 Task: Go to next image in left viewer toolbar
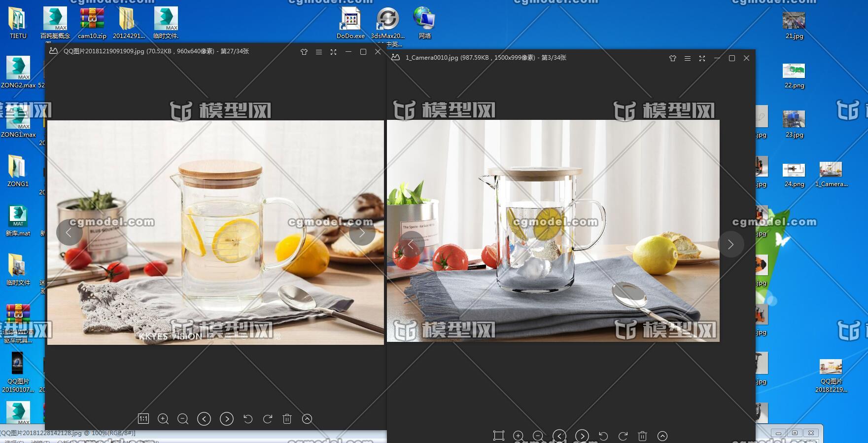click(x=227, y=419)
